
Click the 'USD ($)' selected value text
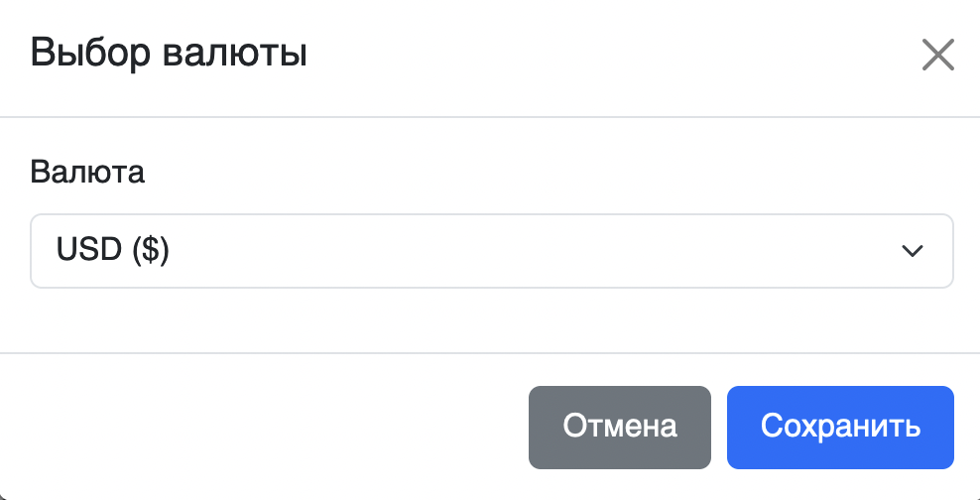click(x=113, y=251)
